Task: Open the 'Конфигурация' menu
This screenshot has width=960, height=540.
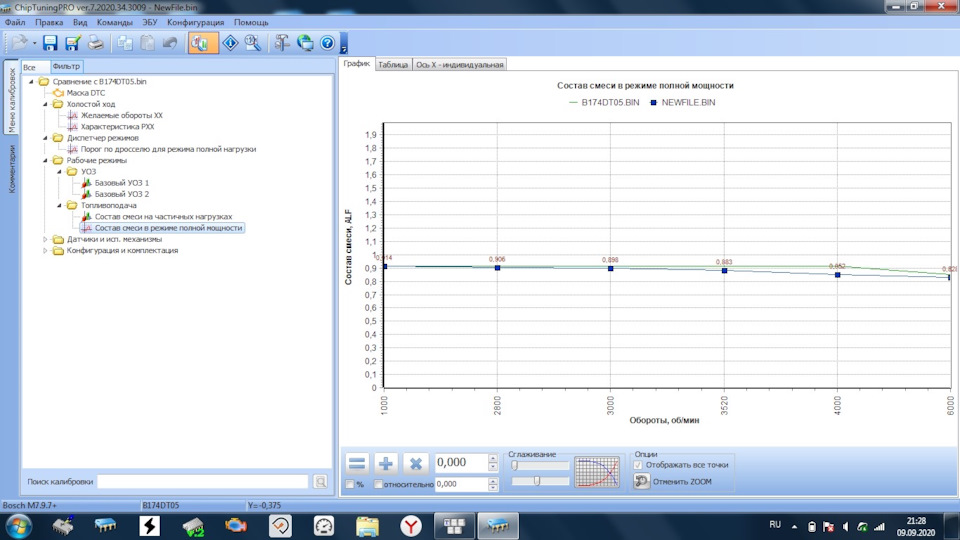Action: tap(196, 22)
